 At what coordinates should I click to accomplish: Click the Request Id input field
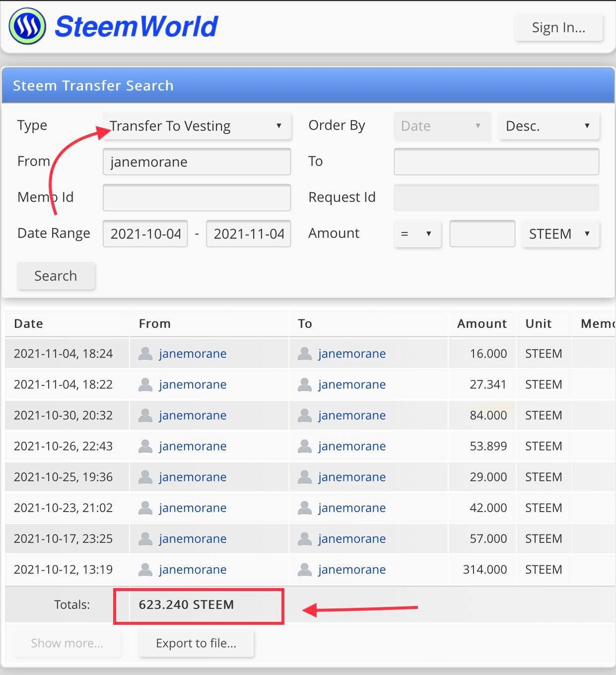(496, 198)
